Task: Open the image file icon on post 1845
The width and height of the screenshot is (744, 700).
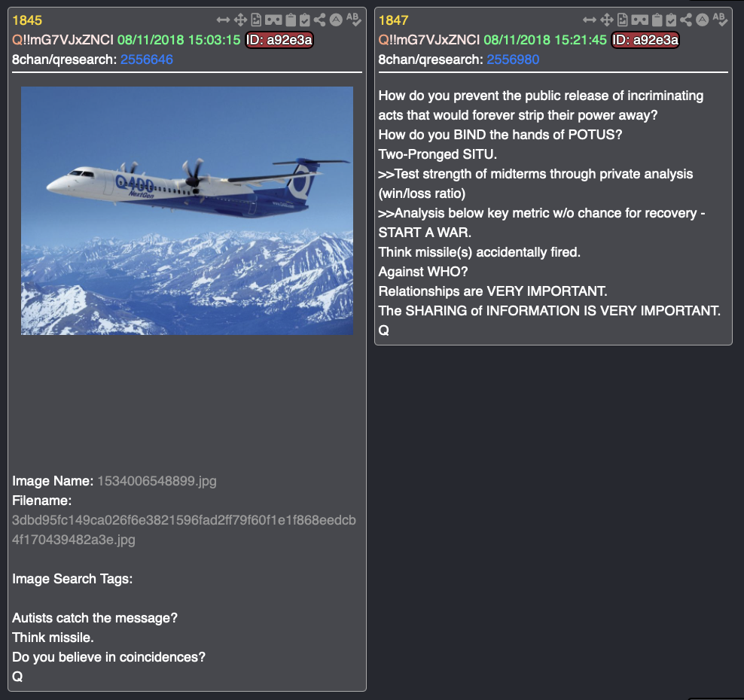Action: (x=256, y=20)
